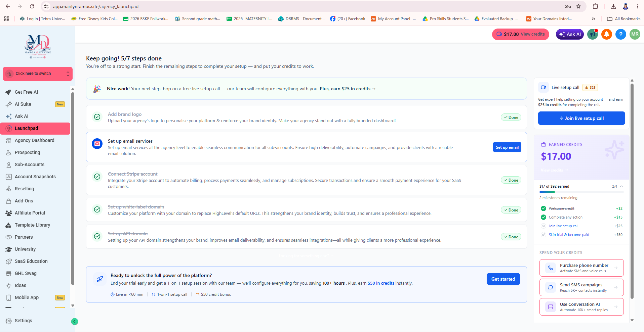Image resolution: width=644 pixels, height=332 pixels.
Task: Click the Get Free AI rocket icon
Action: pyautogui.click(x=9, y=92)
